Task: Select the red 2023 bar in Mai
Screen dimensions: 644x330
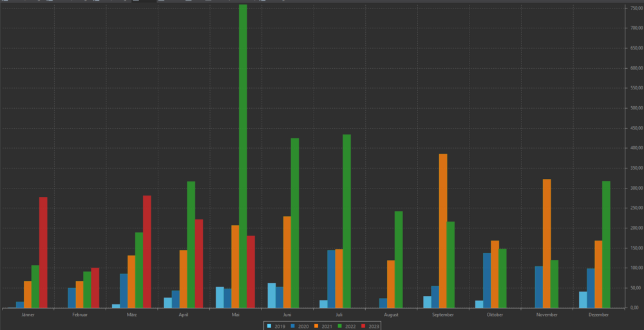Action: pyautogui.click(x=251, y=271)
